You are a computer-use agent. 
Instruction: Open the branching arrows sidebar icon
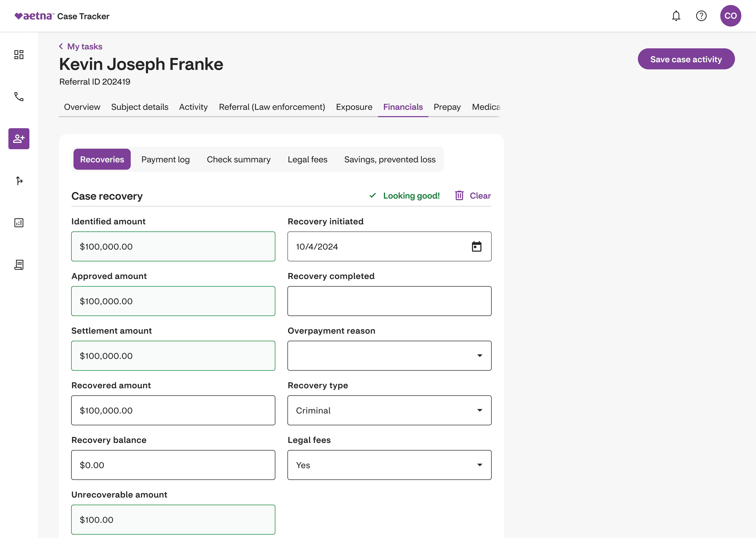(19, 180)
